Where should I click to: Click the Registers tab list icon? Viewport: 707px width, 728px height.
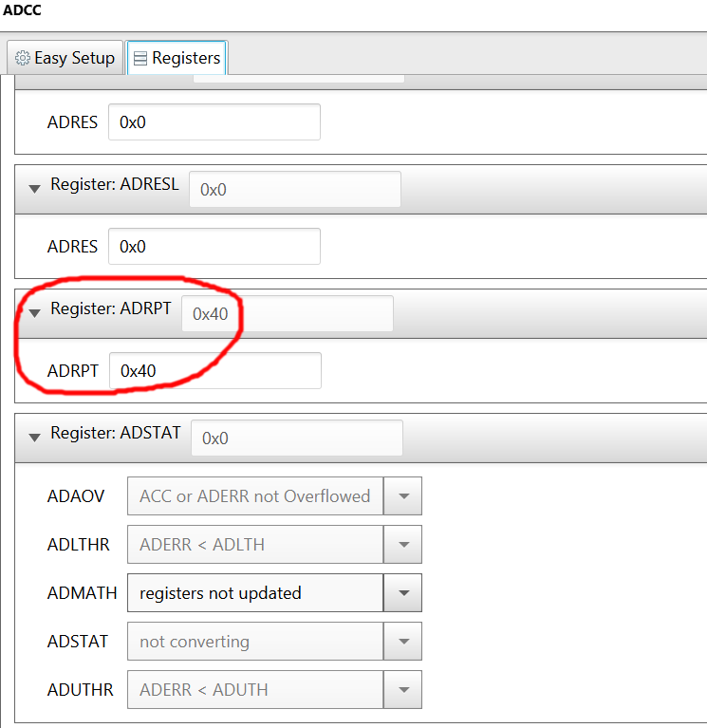tap(140, 58)
